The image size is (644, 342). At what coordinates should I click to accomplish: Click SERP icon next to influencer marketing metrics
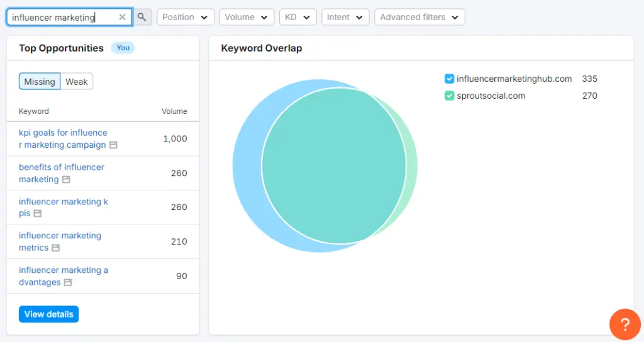(x=56, y=248)
